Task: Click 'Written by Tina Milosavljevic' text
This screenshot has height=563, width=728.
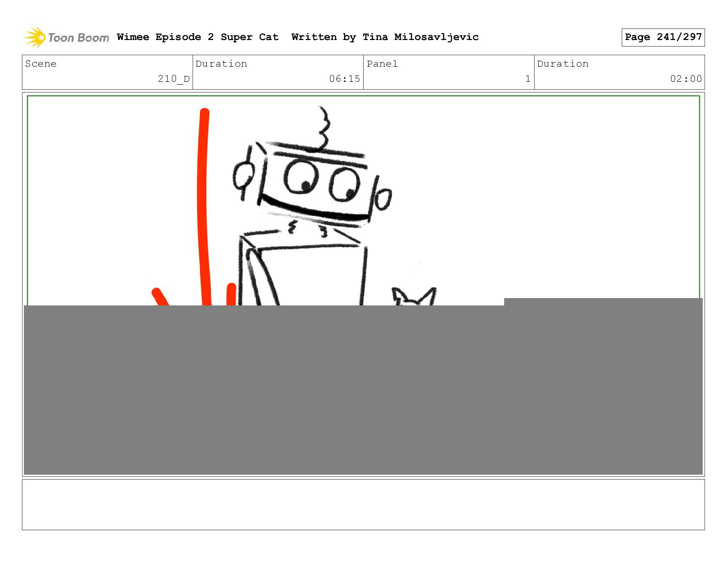Action: click(x=385, y=37)
